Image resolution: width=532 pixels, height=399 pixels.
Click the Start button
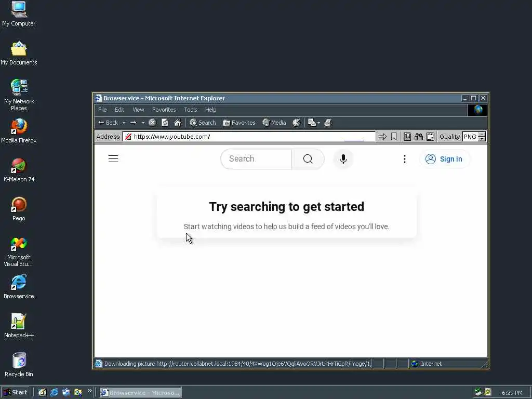click(16, 393)
